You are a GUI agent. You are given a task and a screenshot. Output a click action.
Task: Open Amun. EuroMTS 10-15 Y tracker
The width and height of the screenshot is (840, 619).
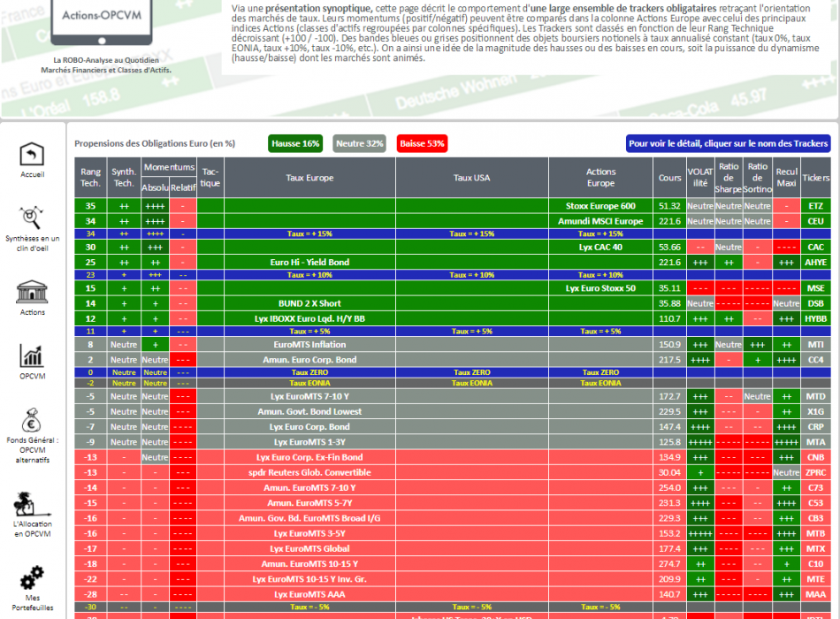(x=309, y=564)
